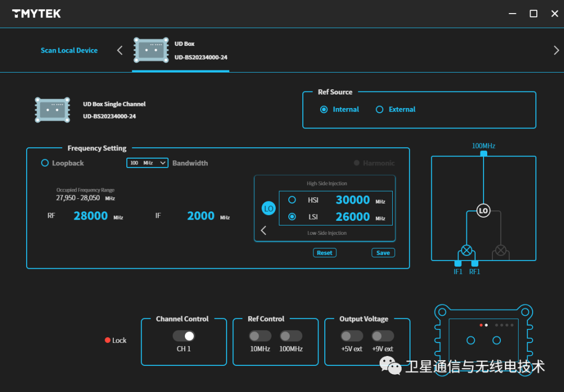Click the LO circle icon beside injection settings
Image resolution: width=564 pixels, height=392 pixels.
coord(268,208)
